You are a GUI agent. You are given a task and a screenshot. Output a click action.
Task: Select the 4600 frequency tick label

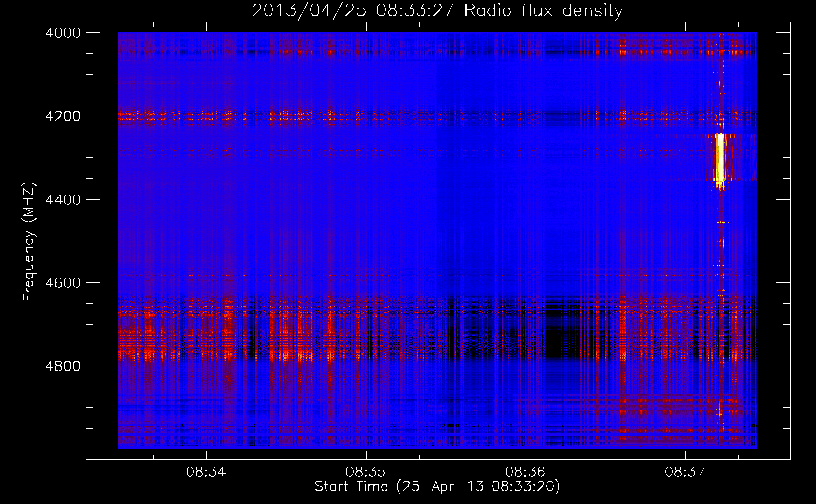[x=63, y=283]
